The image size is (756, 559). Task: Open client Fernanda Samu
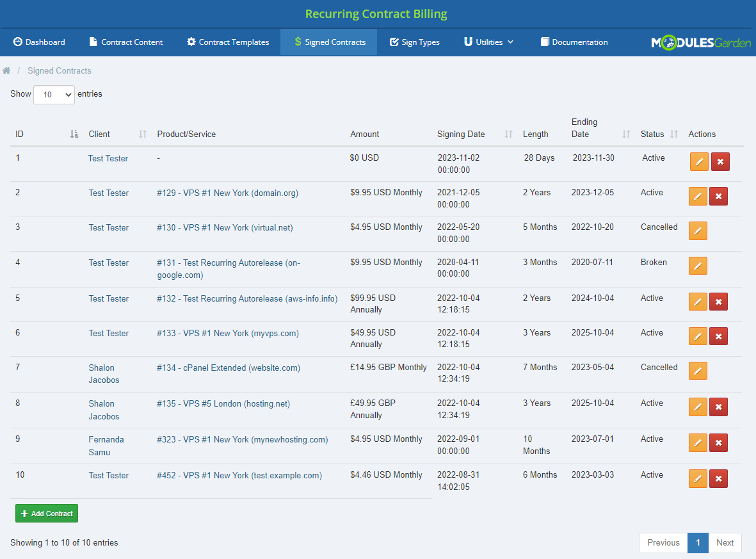pyautogui.click(x=106, y=446)
